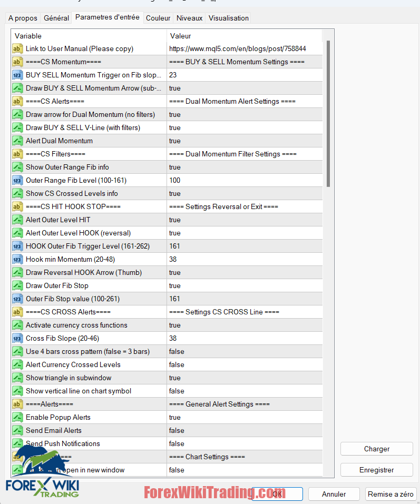Cancel the dialog with Annuler
The height and width of the screenshot is (504, 420).
tap(334, 494)
